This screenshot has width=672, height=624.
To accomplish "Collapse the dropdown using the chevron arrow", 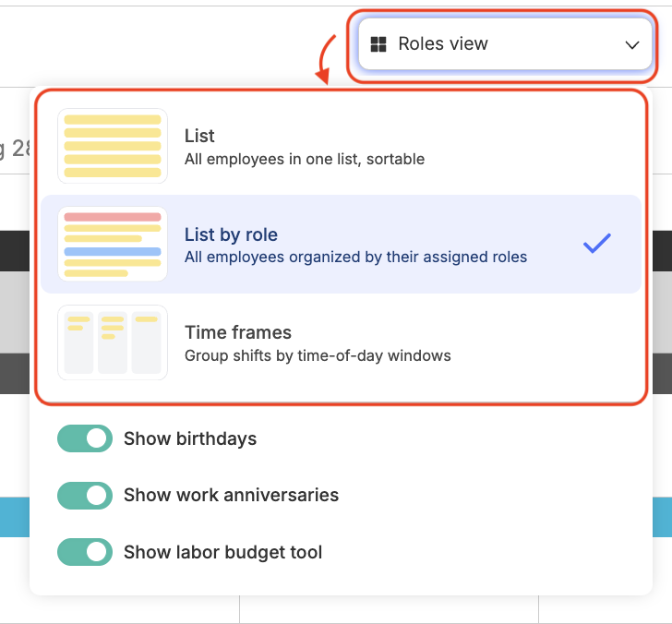I will tap(632, 44).
